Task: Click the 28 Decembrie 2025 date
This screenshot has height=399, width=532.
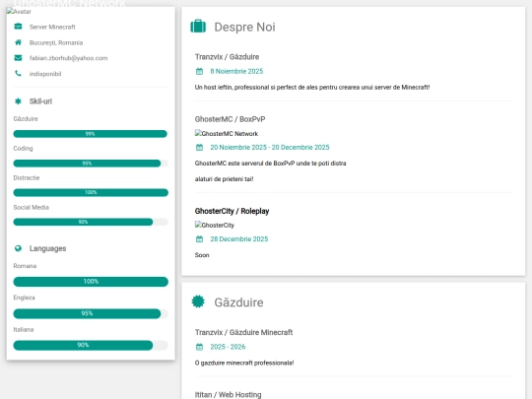Action: coord(239,239)
